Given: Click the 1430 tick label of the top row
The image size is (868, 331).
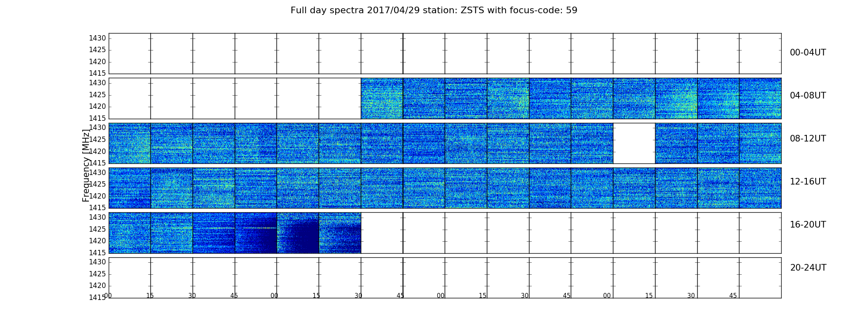Looking at the screenshot, I should tap(98, 38).
